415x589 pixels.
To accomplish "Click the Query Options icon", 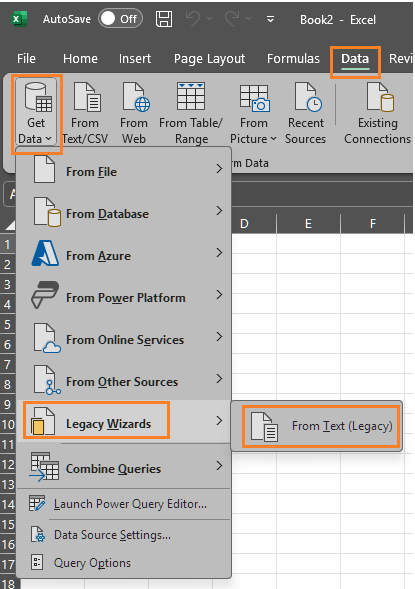I will pos(37,562).
